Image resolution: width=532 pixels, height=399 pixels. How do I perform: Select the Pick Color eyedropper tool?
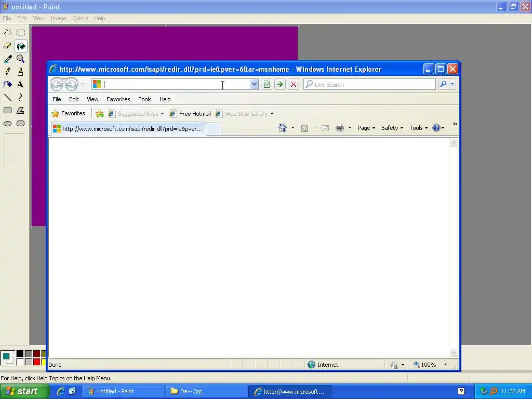8,59
